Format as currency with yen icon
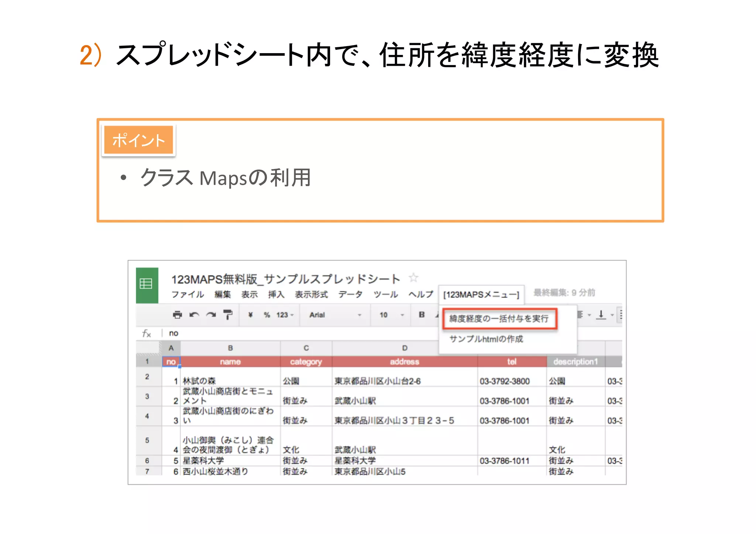The image size is (756, 534). click(250, 315)
